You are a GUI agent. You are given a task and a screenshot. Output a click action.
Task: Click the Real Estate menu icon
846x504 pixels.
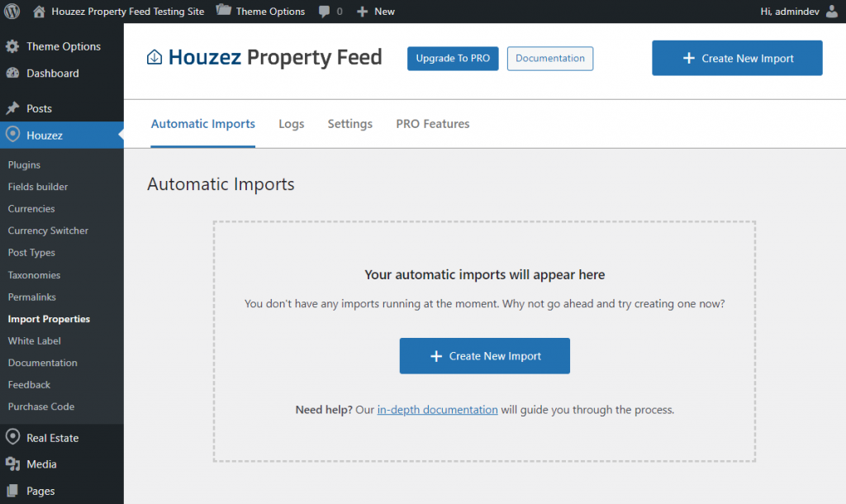12,437
